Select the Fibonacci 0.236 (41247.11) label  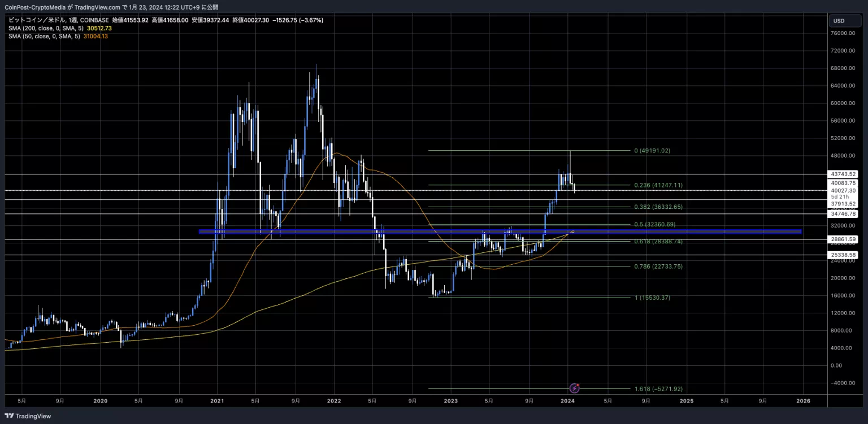658,185
